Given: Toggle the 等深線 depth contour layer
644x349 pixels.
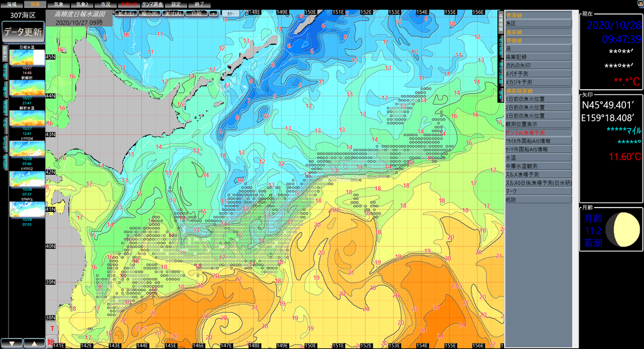Looking at the screenshot, I should [538, 16].
